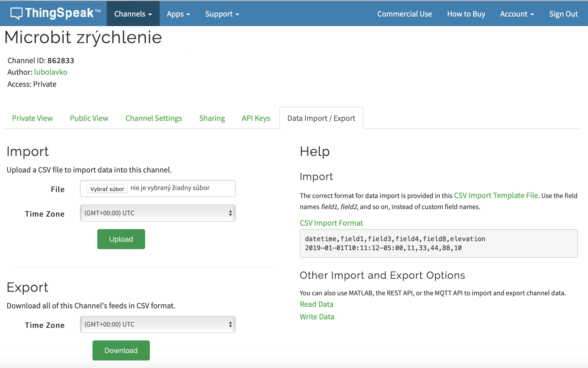Viewport: 588px width, 368px height.
Task: Expand the Account menu
Action: [x=517, y=14]
